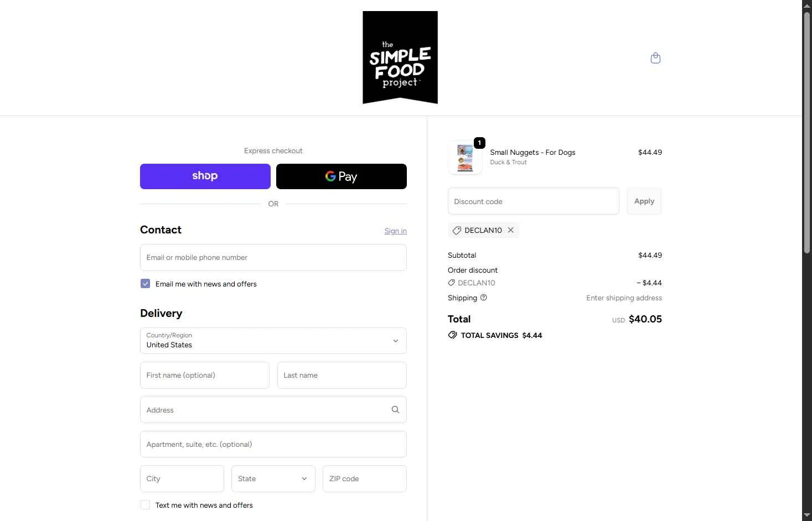Click the page vertical scrollbar
Screen dimensions: 812x521
click(807, 133)
